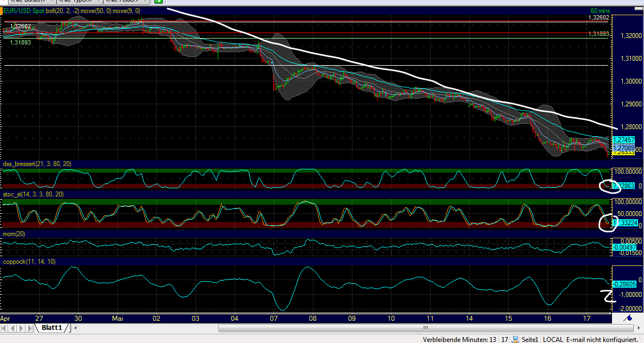The image size is (644, 343).
Task: Jump to the first sheet with the navigation arrow
Action: (4, 328)
